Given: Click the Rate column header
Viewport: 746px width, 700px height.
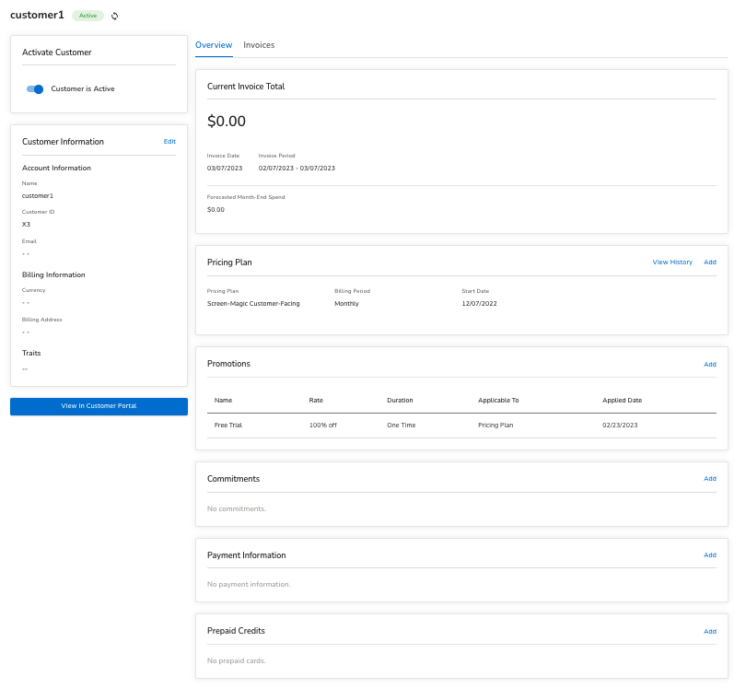Looking at the screenshot, I should pyautogui.click(x=316, y=401).
